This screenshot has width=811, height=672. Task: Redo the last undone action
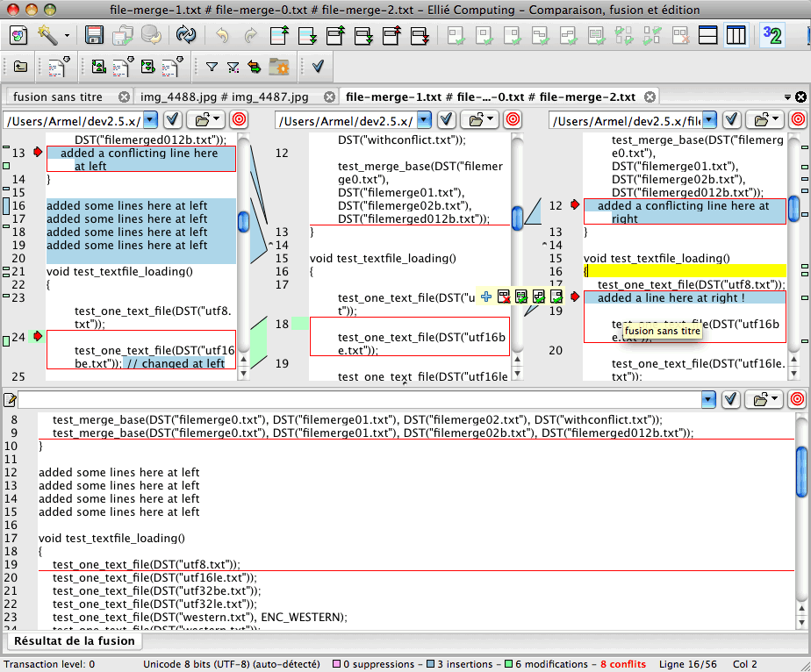[x=251, y=36]
